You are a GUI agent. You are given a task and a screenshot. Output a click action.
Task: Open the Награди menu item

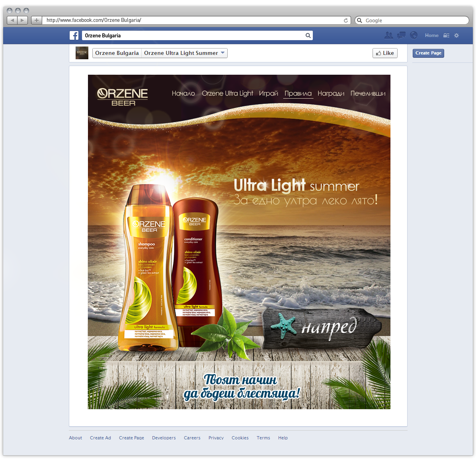331,93
